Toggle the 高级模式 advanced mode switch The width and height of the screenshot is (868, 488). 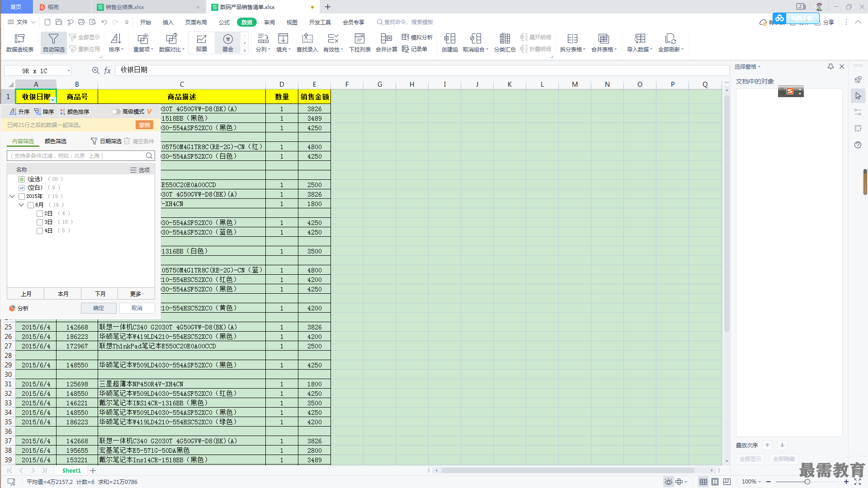pyautogui.click(x=116, y=112)
